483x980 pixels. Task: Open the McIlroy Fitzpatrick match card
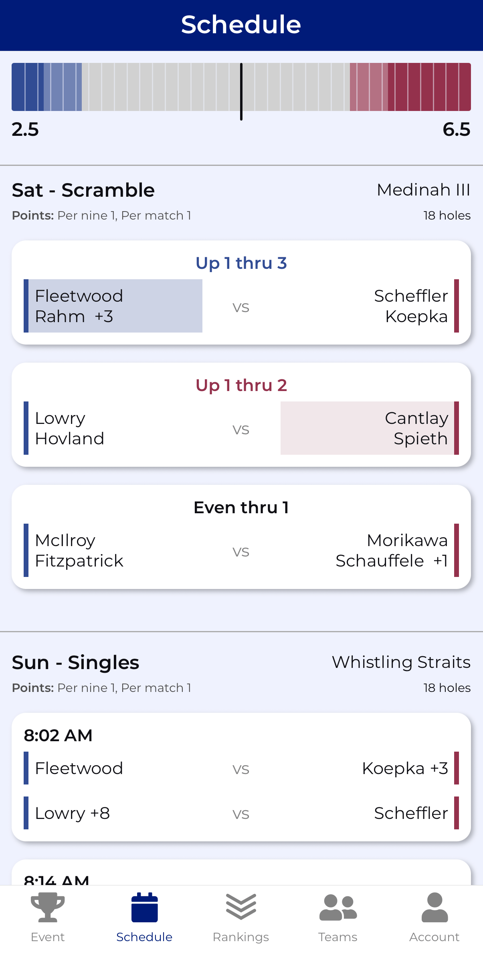pyautogui.click(x=241, y=537)
